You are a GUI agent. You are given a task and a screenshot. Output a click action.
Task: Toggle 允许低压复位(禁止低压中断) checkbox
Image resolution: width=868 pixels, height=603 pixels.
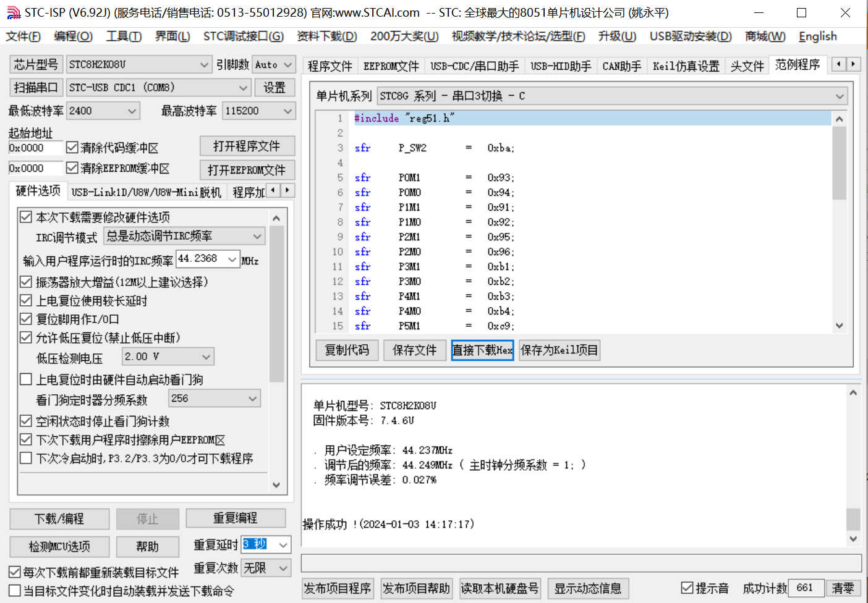(x=26, y=337)
